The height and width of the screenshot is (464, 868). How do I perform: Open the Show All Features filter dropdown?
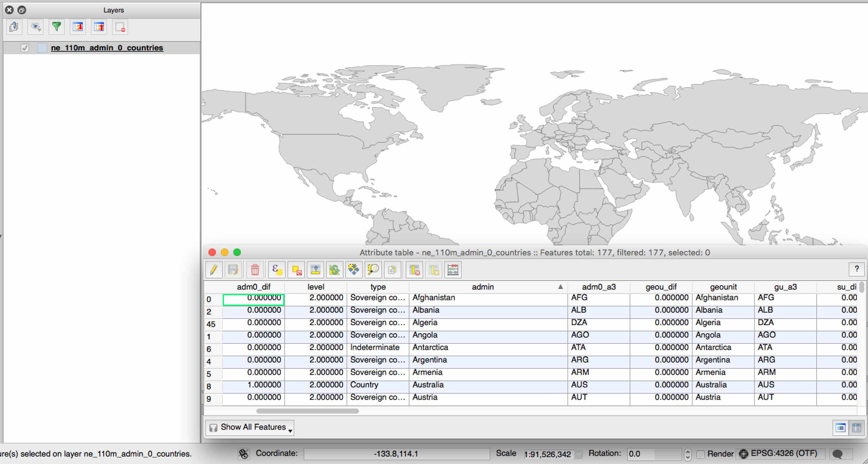point(250,427)
